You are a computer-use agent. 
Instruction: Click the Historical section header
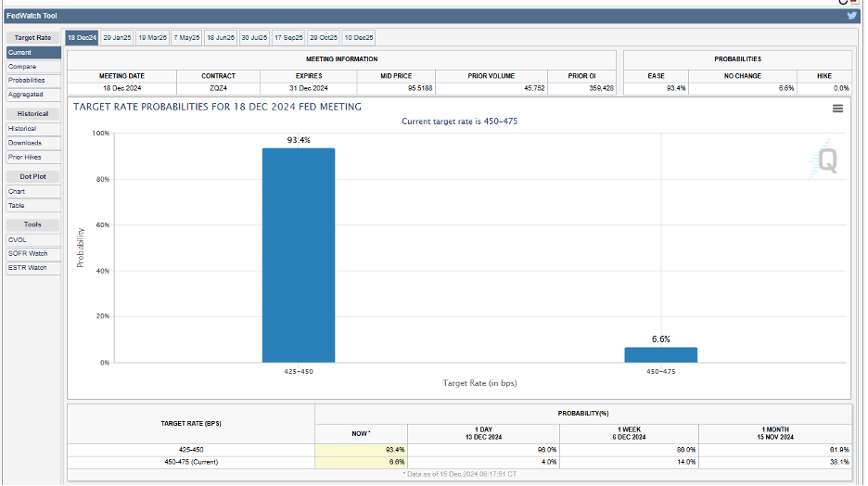point(32,113)
